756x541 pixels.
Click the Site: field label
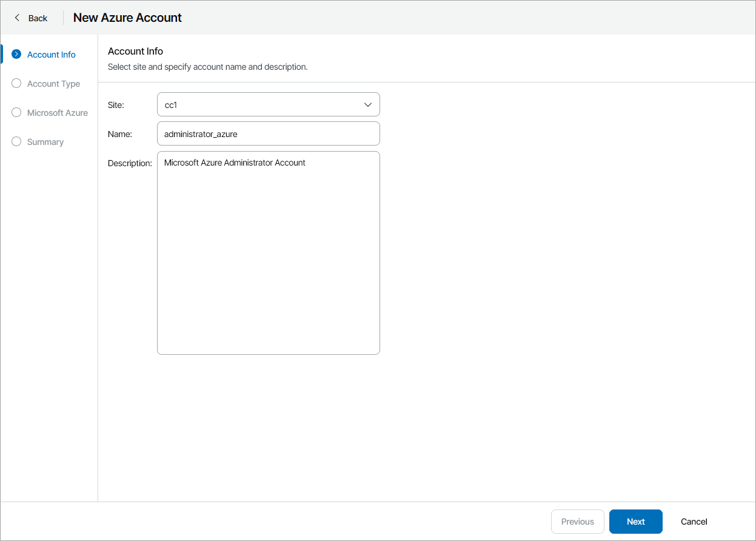[x=116, y=105]
